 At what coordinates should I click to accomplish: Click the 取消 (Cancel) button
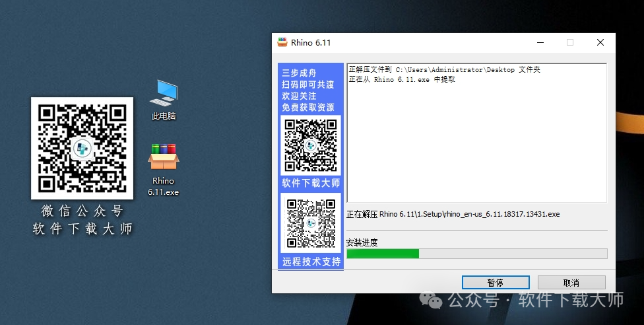571,283
